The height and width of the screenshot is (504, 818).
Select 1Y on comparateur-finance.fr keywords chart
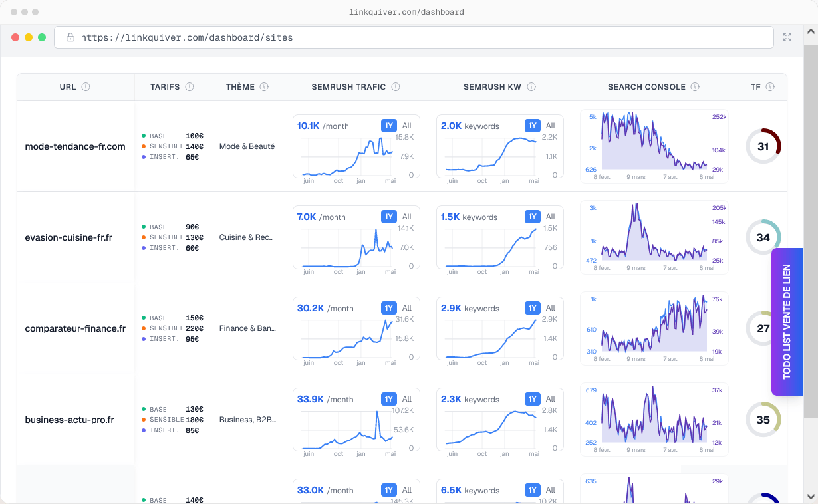click(533, 308)
